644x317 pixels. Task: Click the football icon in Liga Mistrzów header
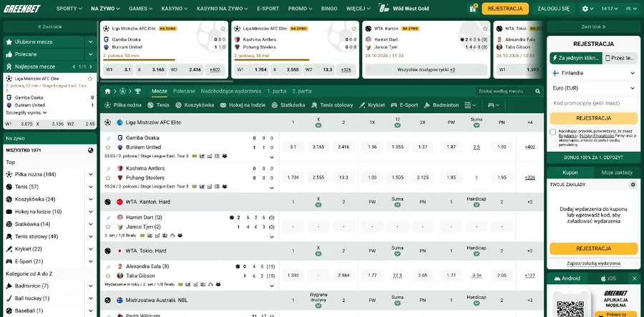coord(107,122)
